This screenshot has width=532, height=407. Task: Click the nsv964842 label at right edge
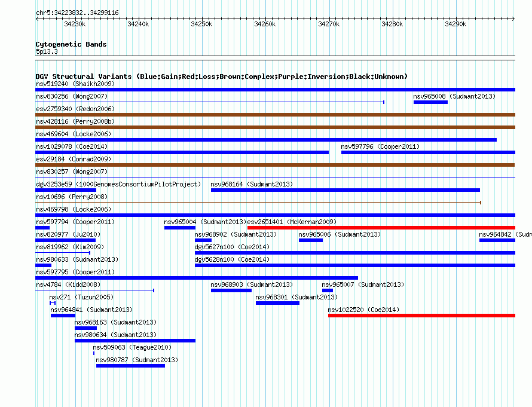[x=505, y=234]
